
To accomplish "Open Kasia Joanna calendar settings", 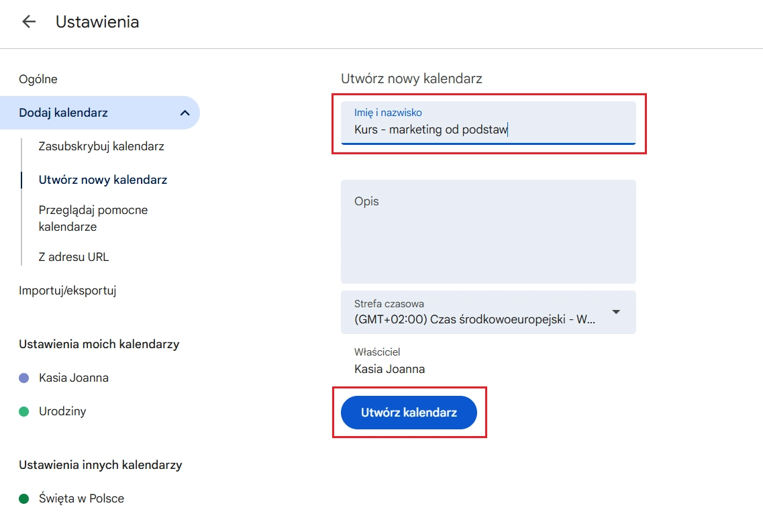I will (73, 378).
